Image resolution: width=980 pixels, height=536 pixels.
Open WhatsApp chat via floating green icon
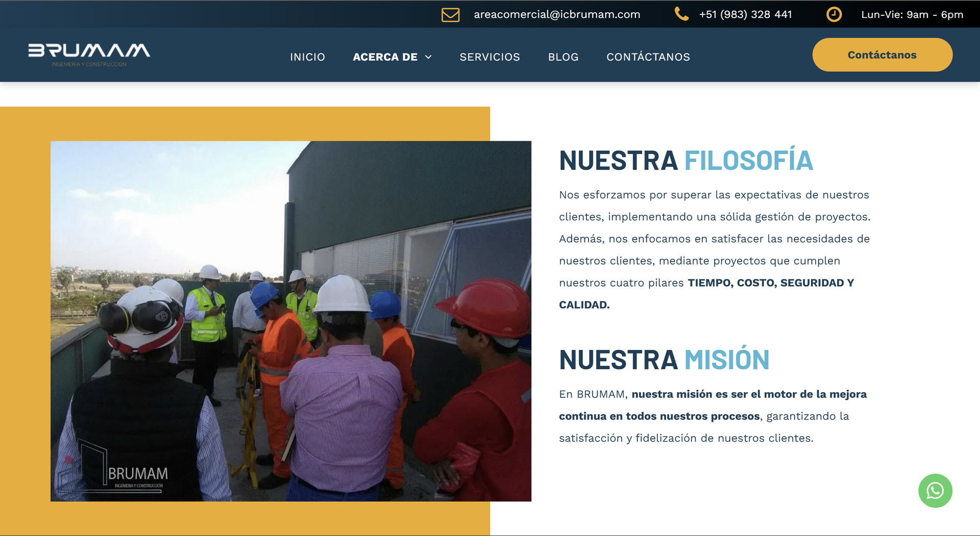coord(935,491)
